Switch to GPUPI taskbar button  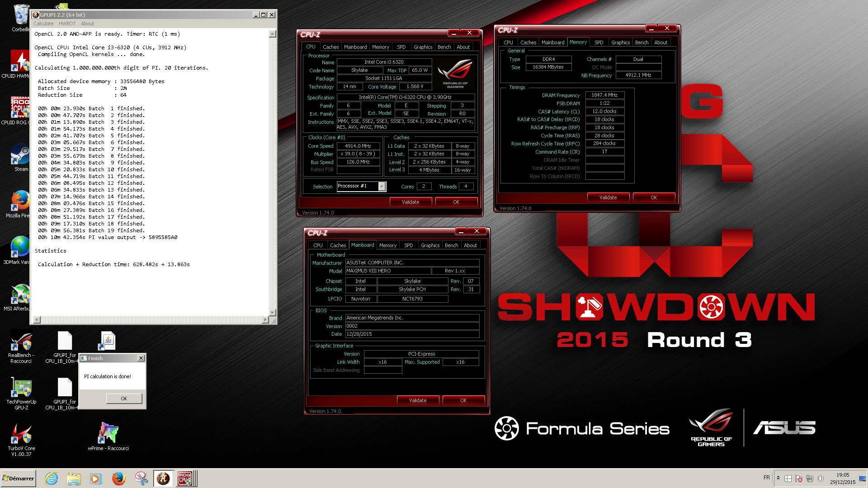163,479
